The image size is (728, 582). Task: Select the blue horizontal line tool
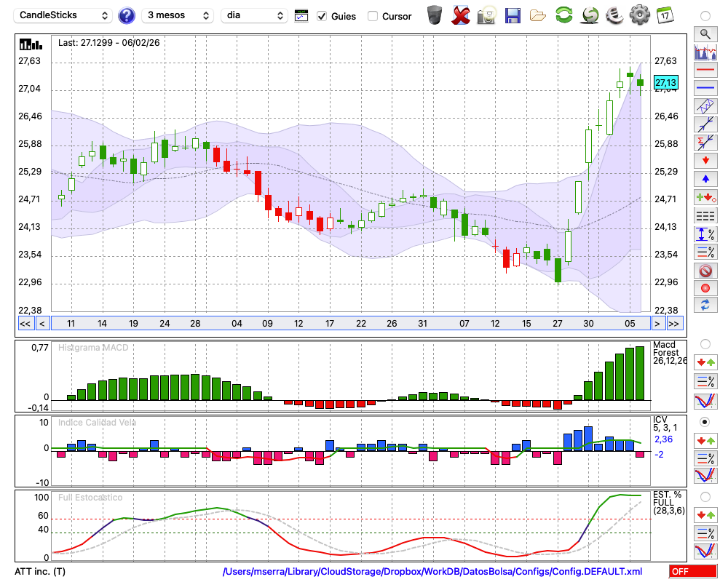(x=705, y=87)
